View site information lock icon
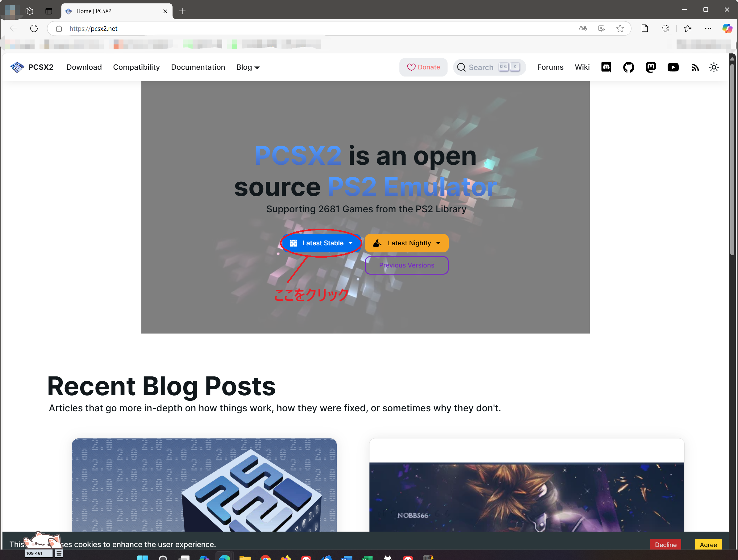This screenshot has width=738, height=560. pos(59,28)
